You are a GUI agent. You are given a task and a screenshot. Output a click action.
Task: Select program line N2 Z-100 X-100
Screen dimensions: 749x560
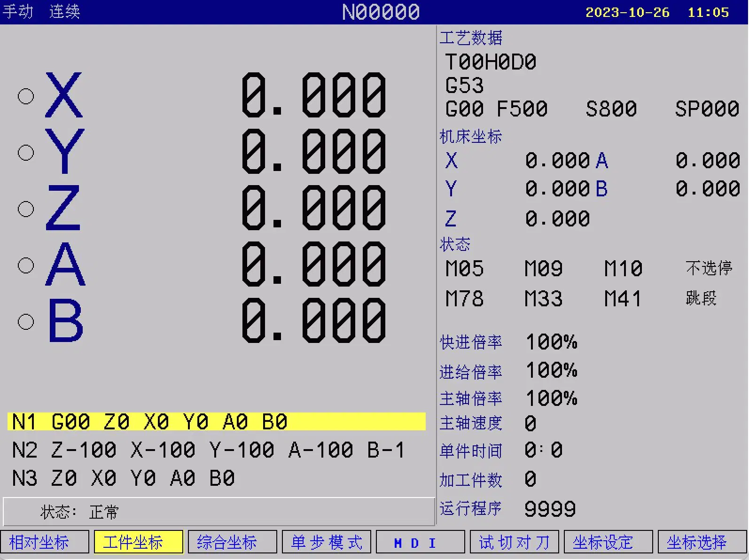click(208, 450)
